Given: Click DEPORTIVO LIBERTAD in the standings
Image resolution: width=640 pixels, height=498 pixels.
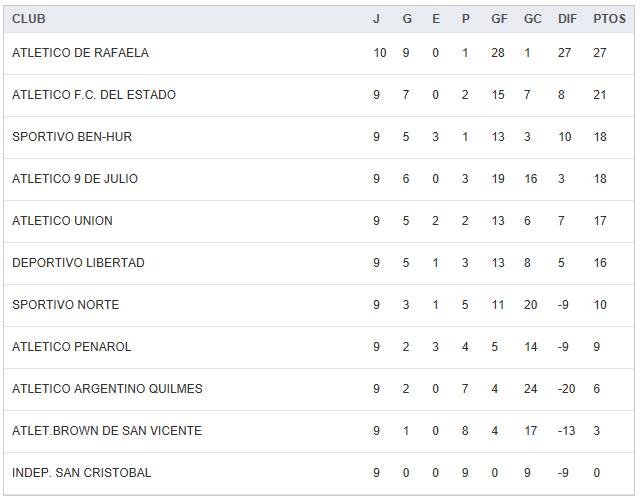Looking at the screenshot, I should tap(78, 263).
